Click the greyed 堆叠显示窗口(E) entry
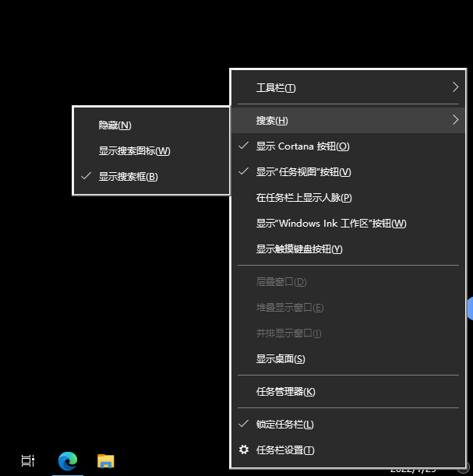 coord(348,308)
